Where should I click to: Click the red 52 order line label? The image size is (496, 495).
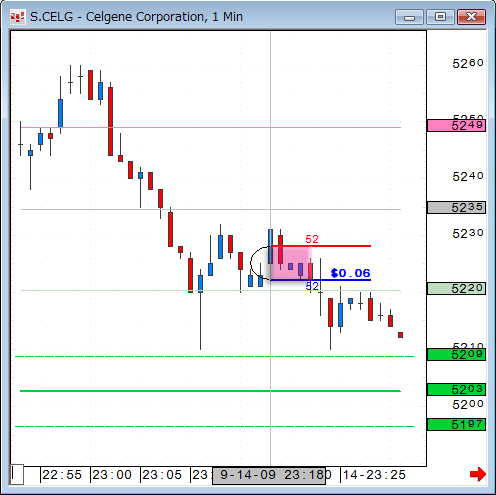(312, 239)
